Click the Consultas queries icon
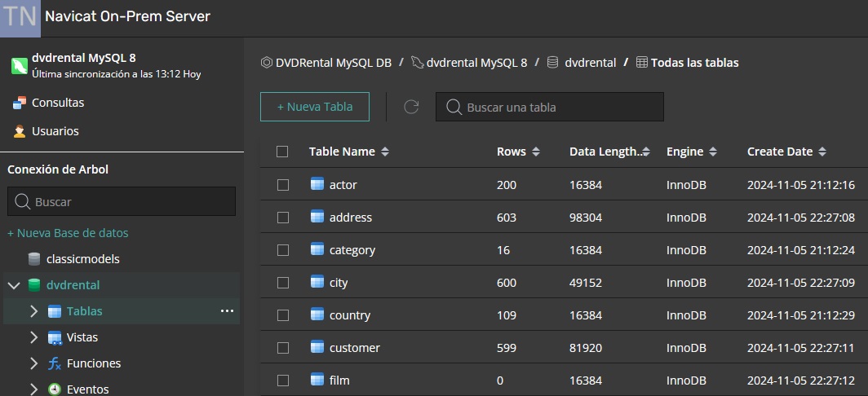Viewport: 868px width, 396px height. point(20,103)
